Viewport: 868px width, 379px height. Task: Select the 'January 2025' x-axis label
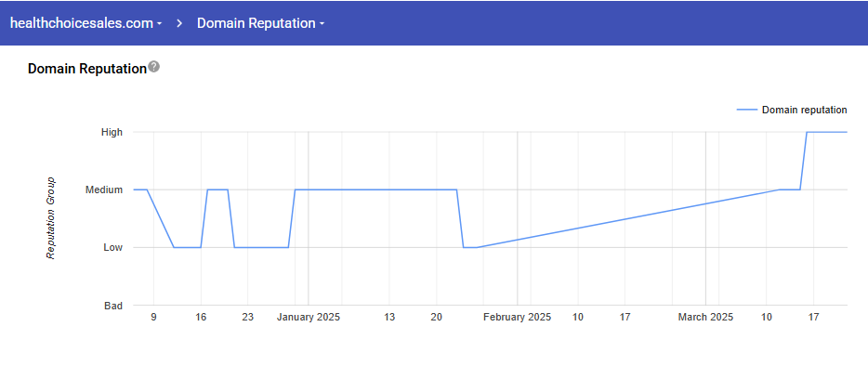[309, 317]
